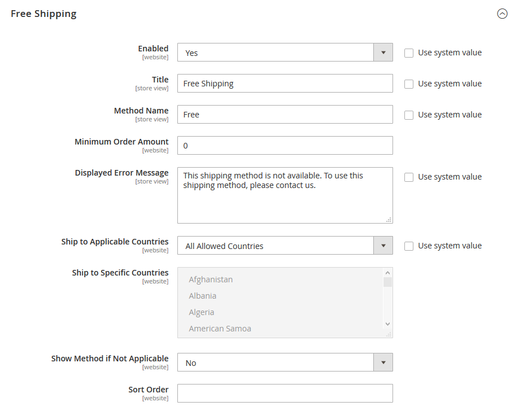This screenshot has height=415, width=532.
Task: Check Use system value for Method Name
Action: [x=409, y=115]
